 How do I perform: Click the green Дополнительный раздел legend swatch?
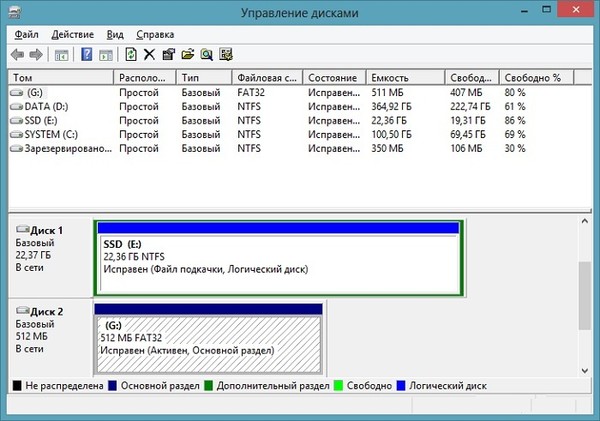(209, 386)
